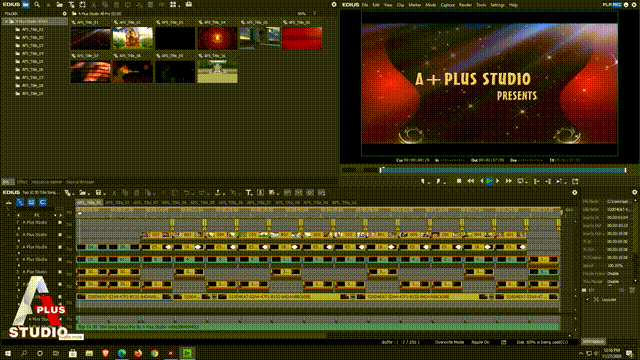
Task: Click the timeline playhead cursor marker
Action: (80, 213)
